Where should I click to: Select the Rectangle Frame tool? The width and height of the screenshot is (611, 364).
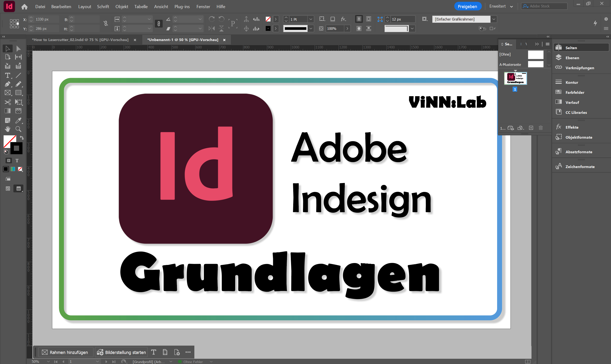[x=8, y=93]
